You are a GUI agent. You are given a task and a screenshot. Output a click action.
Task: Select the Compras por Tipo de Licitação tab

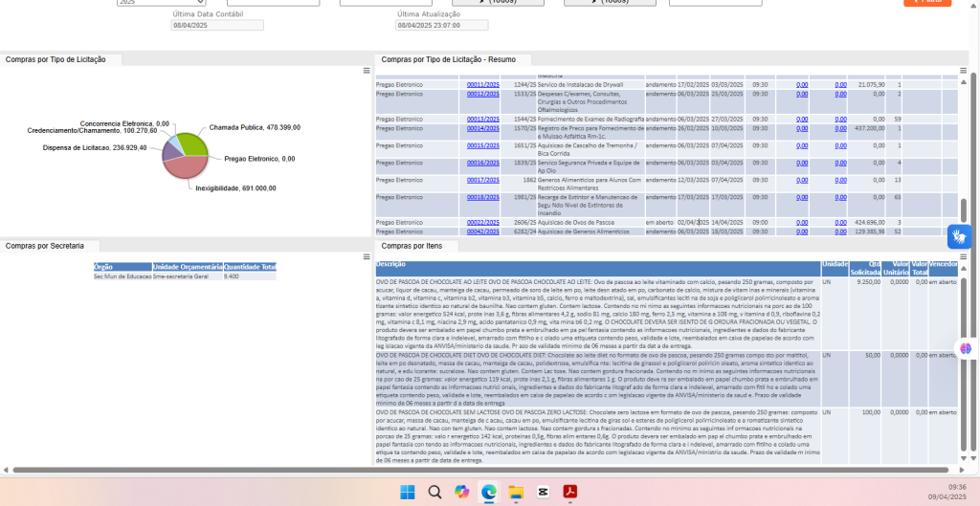[60, 59]
